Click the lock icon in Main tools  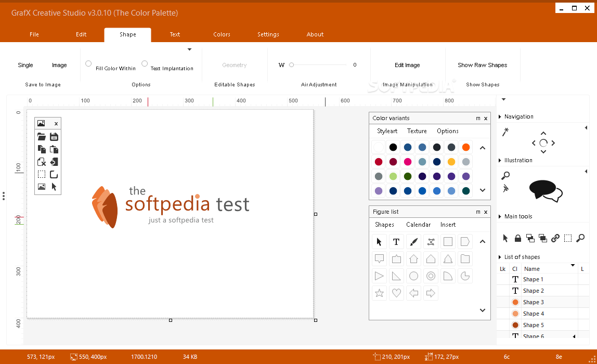(518, 238)
